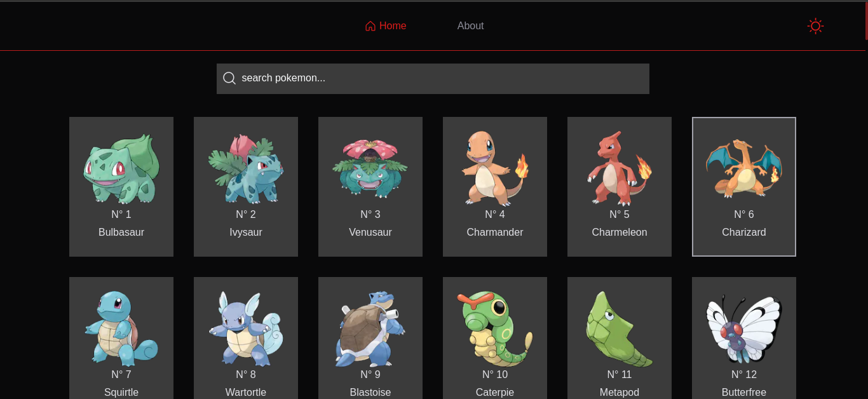Click the N° 6 number text
This screenshot has width=868, height=399.
[x=744, y=215]
